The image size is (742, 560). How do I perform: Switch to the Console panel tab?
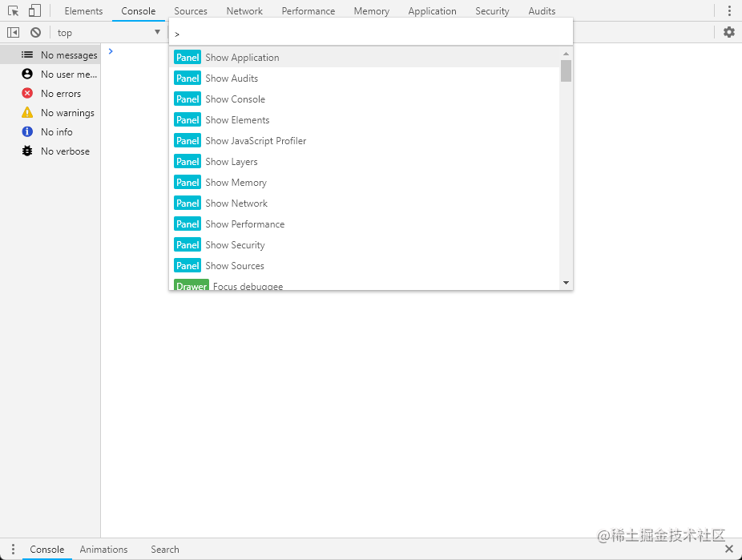[x=138, y=11]
